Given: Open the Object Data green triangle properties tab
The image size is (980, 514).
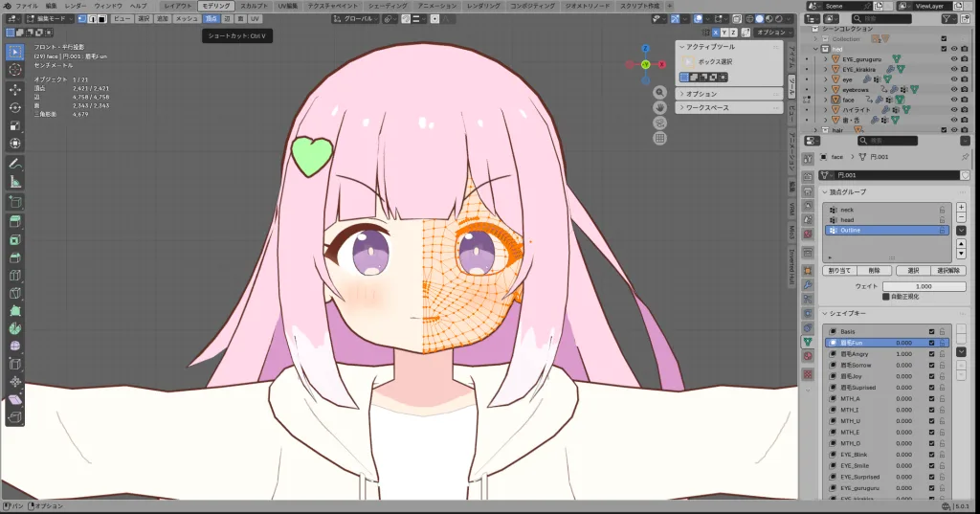Looking at the screenshot, I should (x=808, y=342).
